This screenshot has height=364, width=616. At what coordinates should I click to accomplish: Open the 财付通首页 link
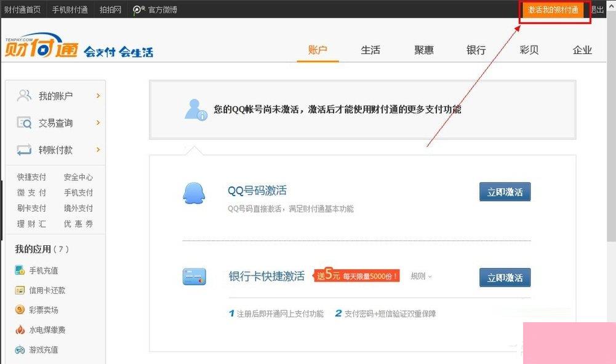(x=22, y=9)
